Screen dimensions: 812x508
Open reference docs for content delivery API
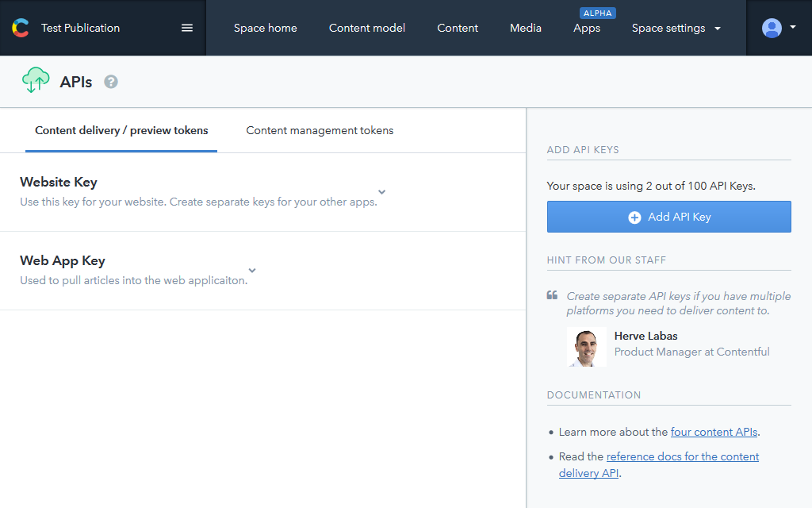tap(682, 457)
